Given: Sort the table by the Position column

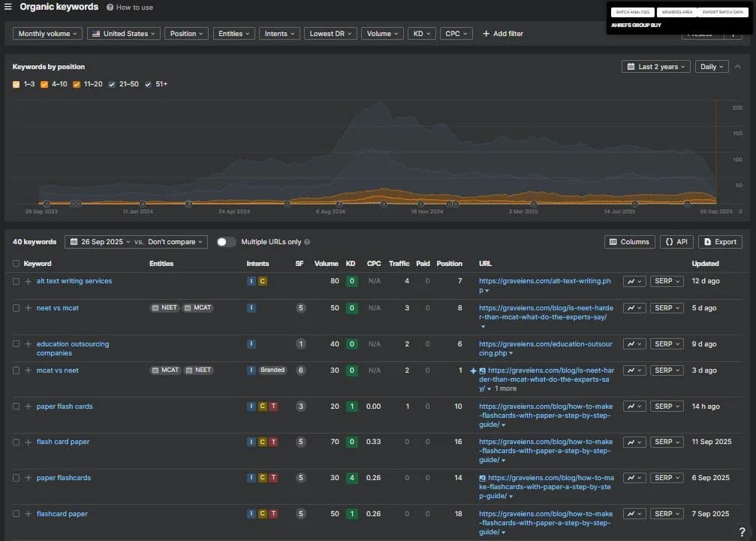Looking at the screenshot, I should [449, 264].
